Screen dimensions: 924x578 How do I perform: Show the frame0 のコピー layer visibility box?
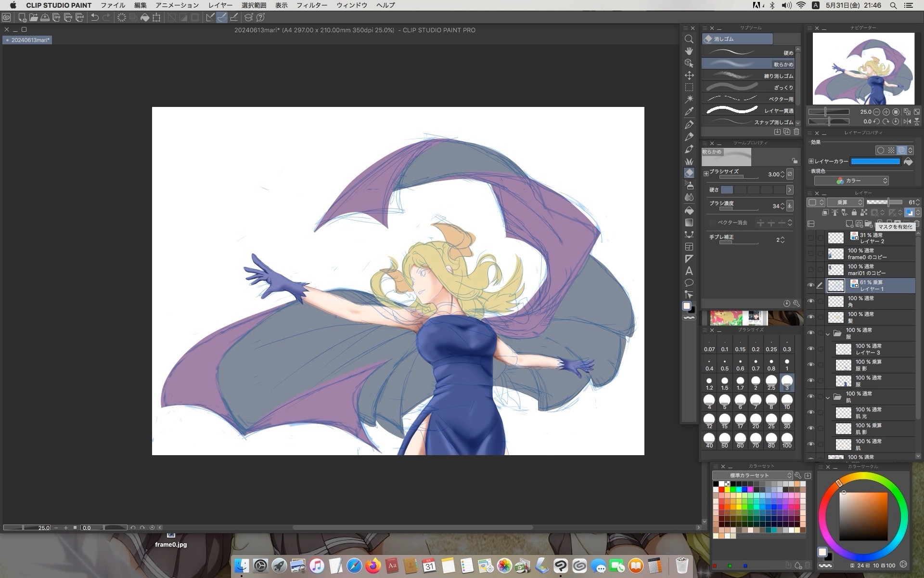811,254
